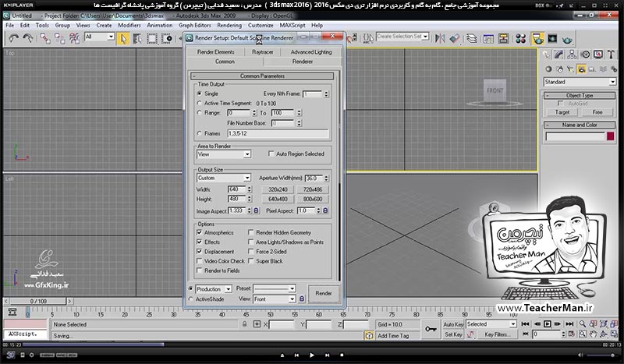Click the Pan View hand icon
Image resolution: width=624 pixels, height=364 pixels.
[594, 334]
